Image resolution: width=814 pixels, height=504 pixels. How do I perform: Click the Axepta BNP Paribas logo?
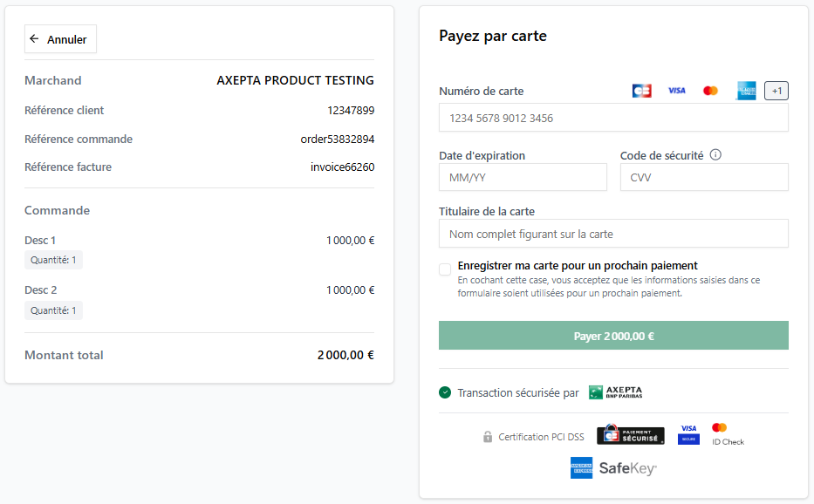615,392
